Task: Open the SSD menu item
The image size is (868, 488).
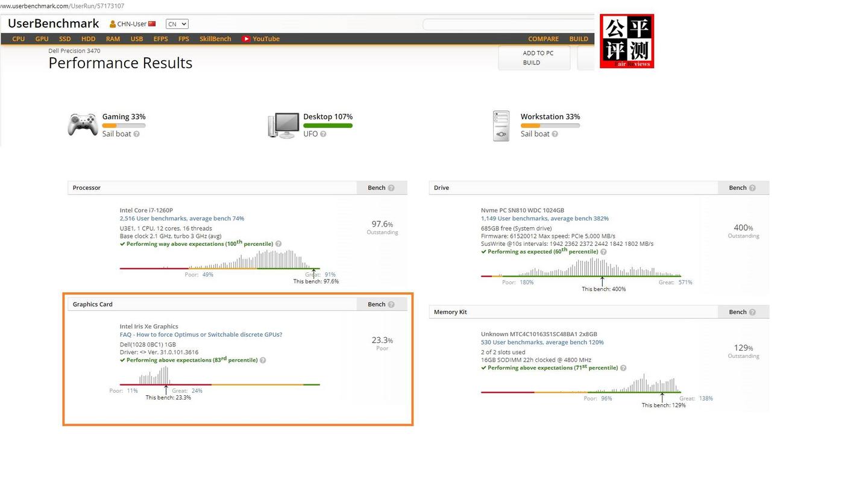Action: coord(65,39)
